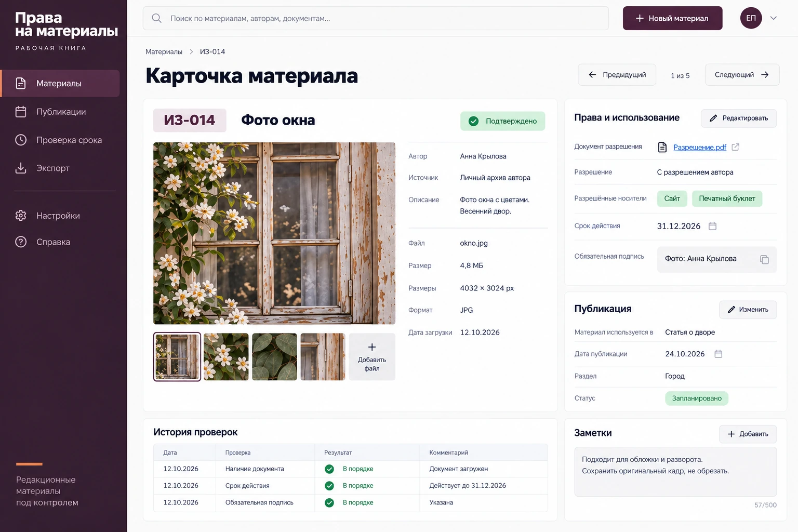Click check icon in Срок действия row
798x532 pixels.
[329, 486]
